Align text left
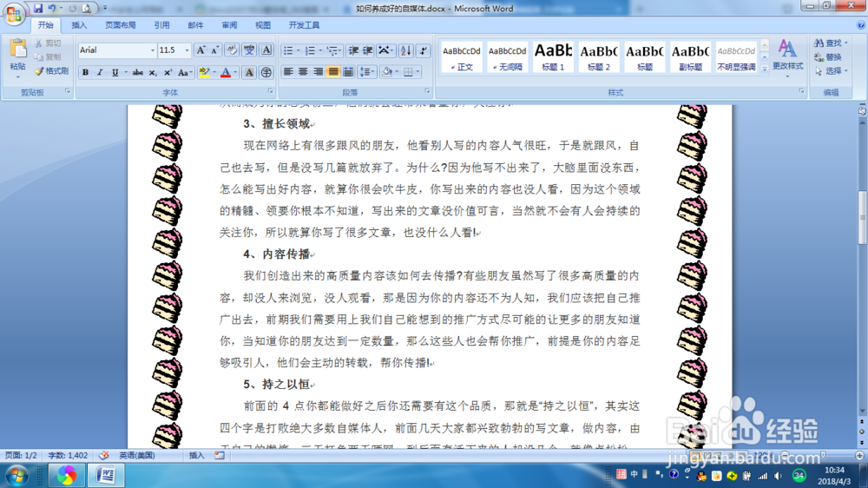Image resolution: width=868 pixels, height=488 pixels. click(288, 72)
